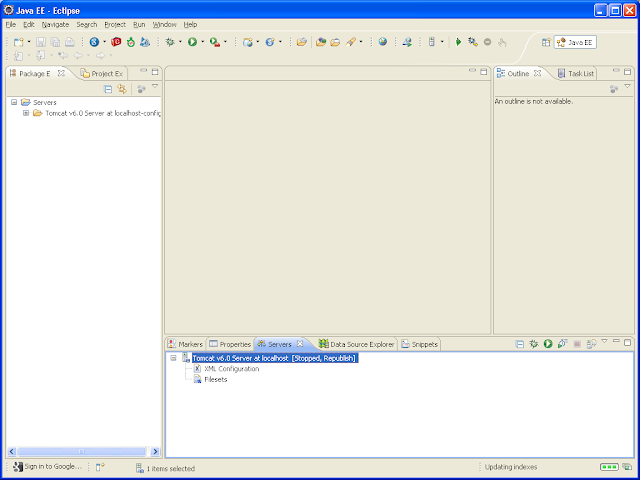Select Tomcat v6.0 Server at localhost [Stopped, Republish]
Viewport: 640px width, 480px height.
275,358
